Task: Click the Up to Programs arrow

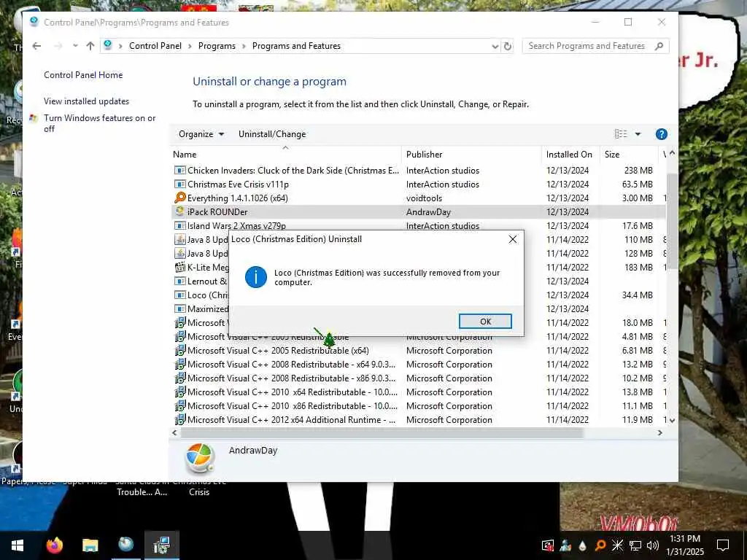Action: pos(90,46)
